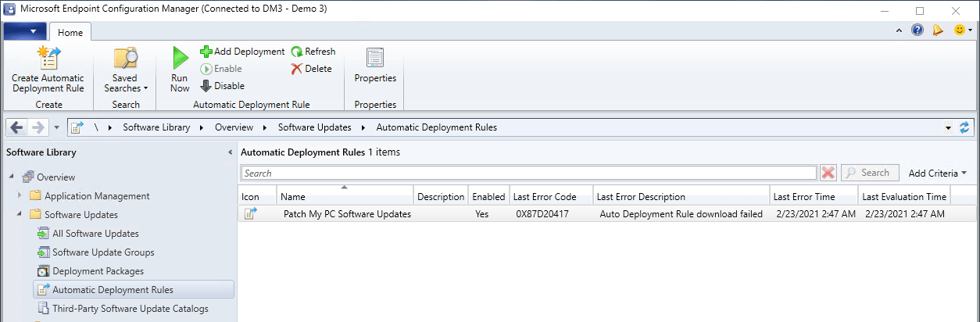
Task: Delete the selected deployment rule
Action: click(x=311, y=69)
